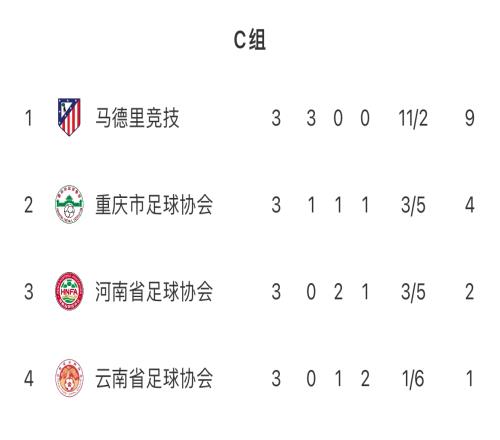Click rank number 2 in the table
Screen dimensions: 500x440
click(29, 205)
